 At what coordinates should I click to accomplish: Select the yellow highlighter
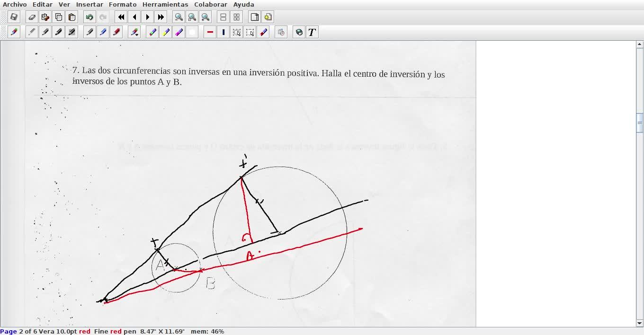pos(166,32)
